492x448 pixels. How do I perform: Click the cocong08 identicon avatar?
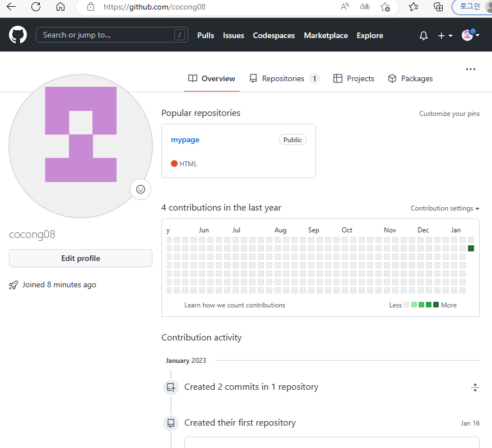(x=81, y=146)
